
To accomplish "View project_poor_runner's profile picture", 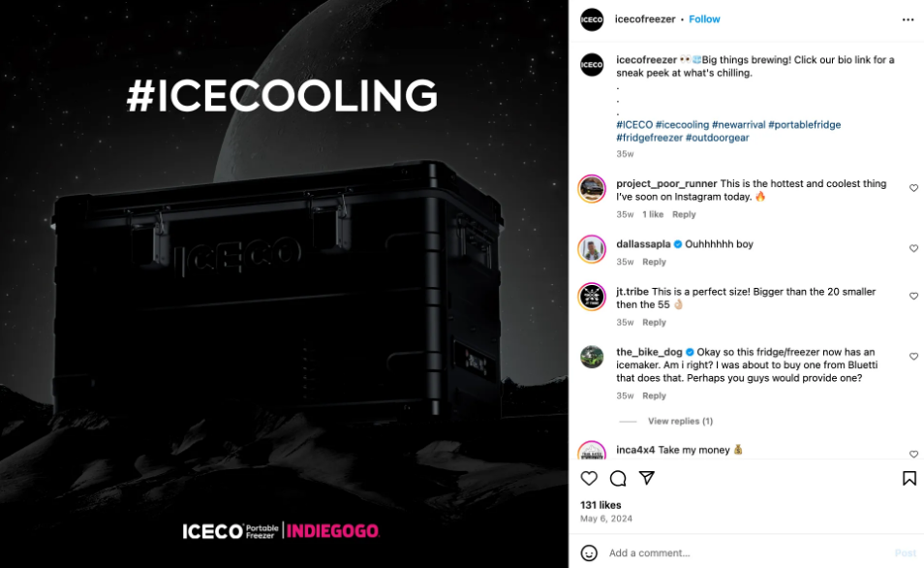I will [x=592, y=189].
